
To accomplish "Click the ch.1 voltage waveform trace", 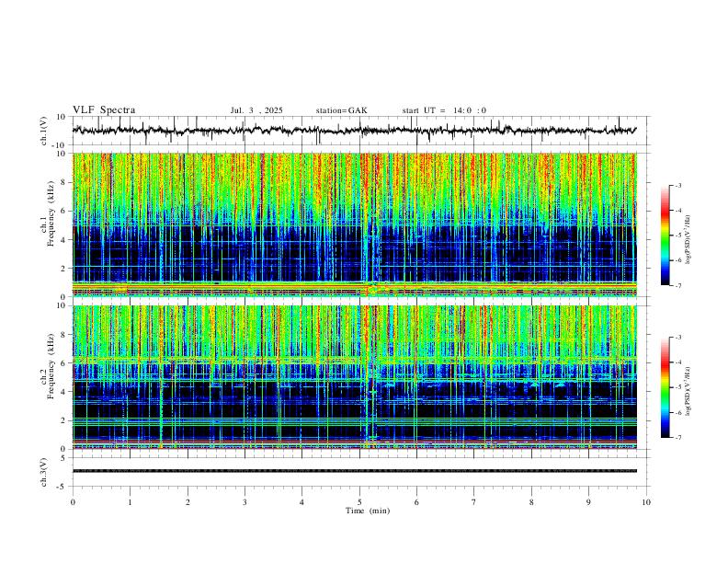I will [x=354, y=131].
